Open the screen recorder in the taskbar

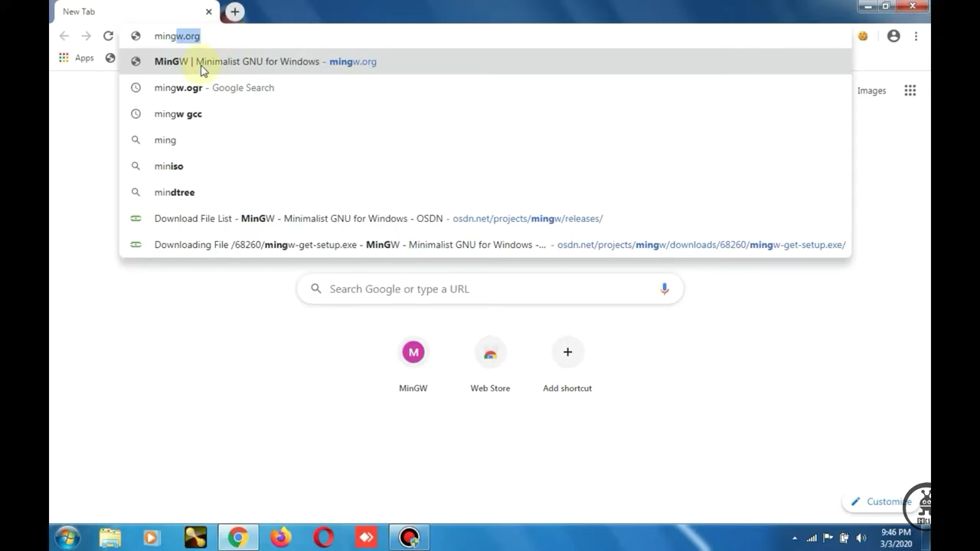click(x=409, y=537)
